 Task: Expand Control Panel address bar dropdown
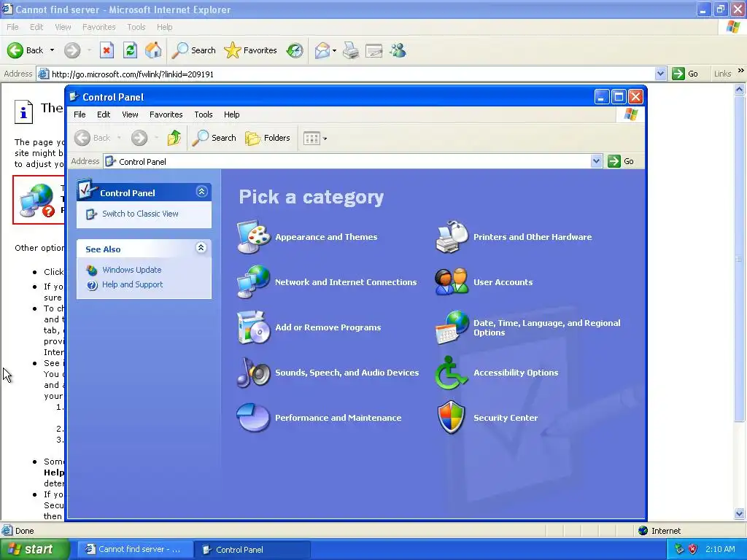(x=596, y=161)
